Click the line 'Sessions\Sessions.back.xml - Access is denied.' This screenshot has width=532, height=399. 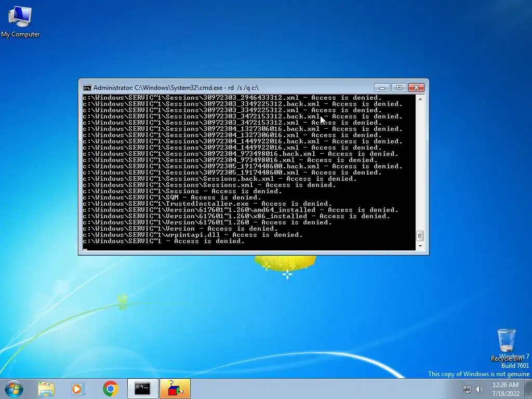pyautogui.click(x=220, y=179)
